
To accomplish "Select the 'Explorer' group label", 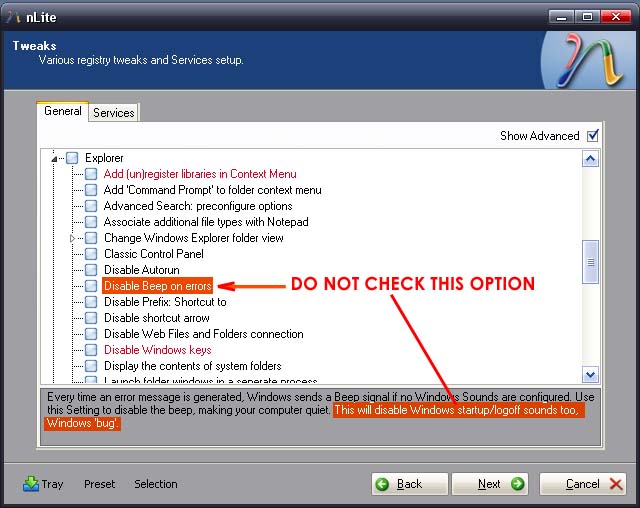I will (x=104, y=158).
